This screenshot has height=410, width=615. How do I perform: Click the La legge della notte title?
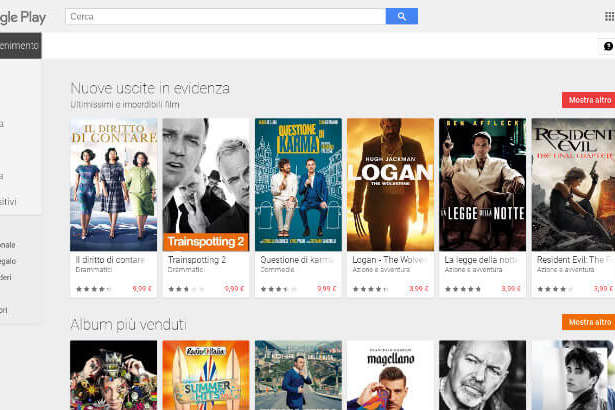coord(481,260)
